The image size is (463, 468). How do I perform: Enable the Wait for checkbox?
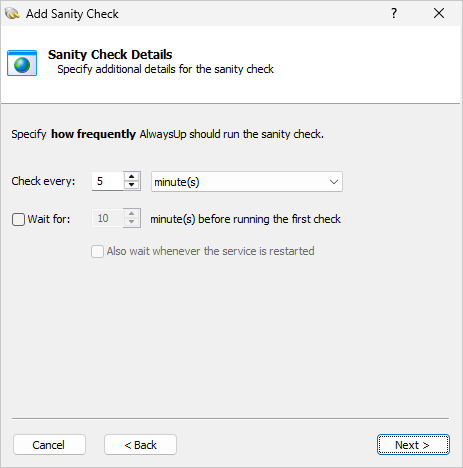click(x=18, y=219)
